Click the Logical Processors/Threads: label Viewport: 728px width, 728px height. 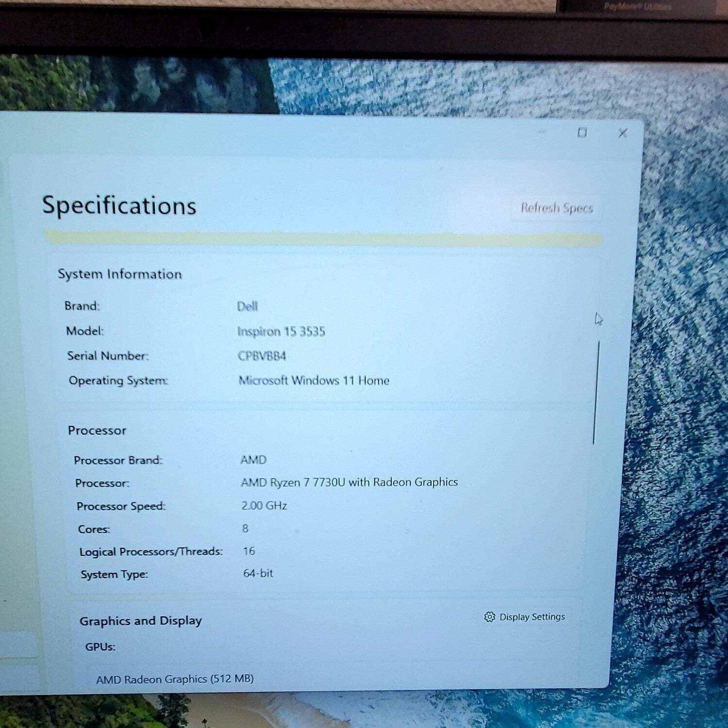151,552
